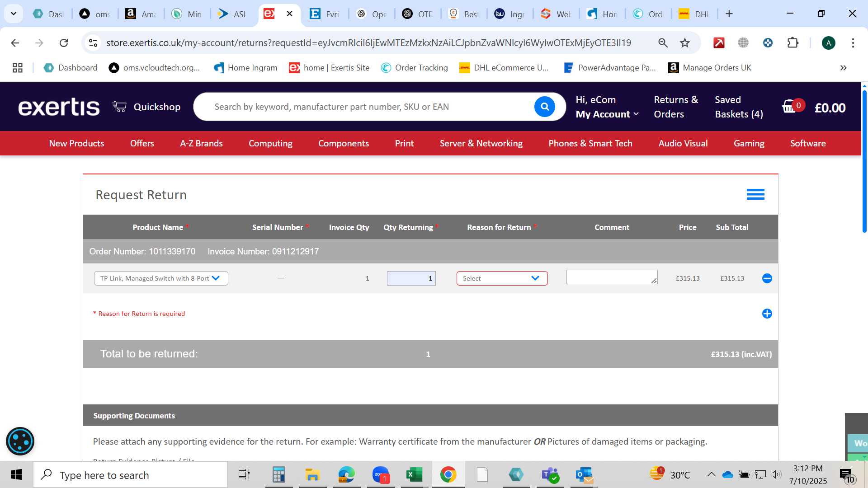
Task: Click the browser address bar URL
Action: [x=368, y=43]
